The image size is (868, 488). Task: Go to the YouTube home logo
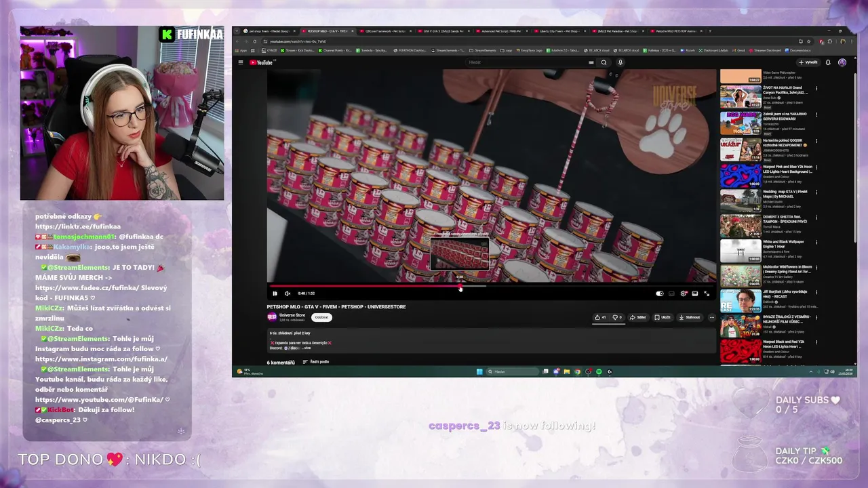[261, 62]
